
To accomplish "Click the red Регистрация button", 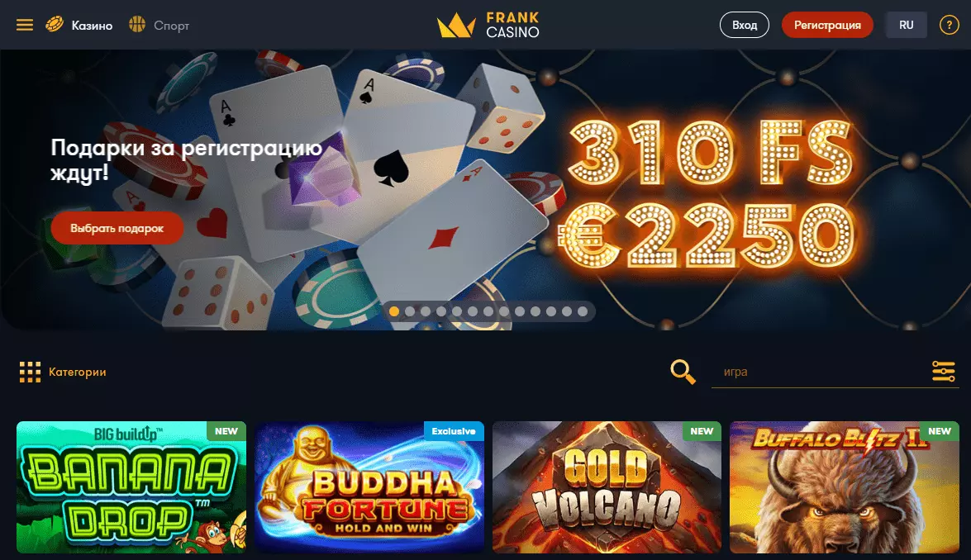I will point(827,26).
